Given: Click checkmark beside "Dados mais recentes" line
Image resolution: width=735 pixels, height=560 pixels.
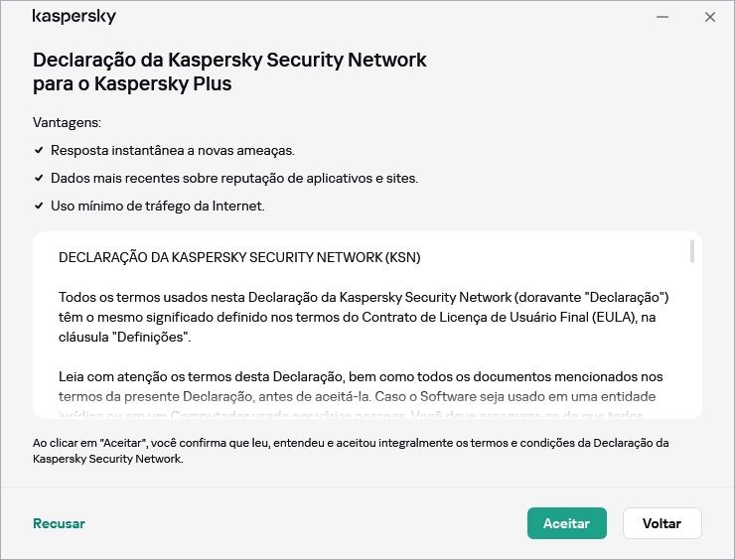Looking at the screenshot, I should (x=39, y=179).
